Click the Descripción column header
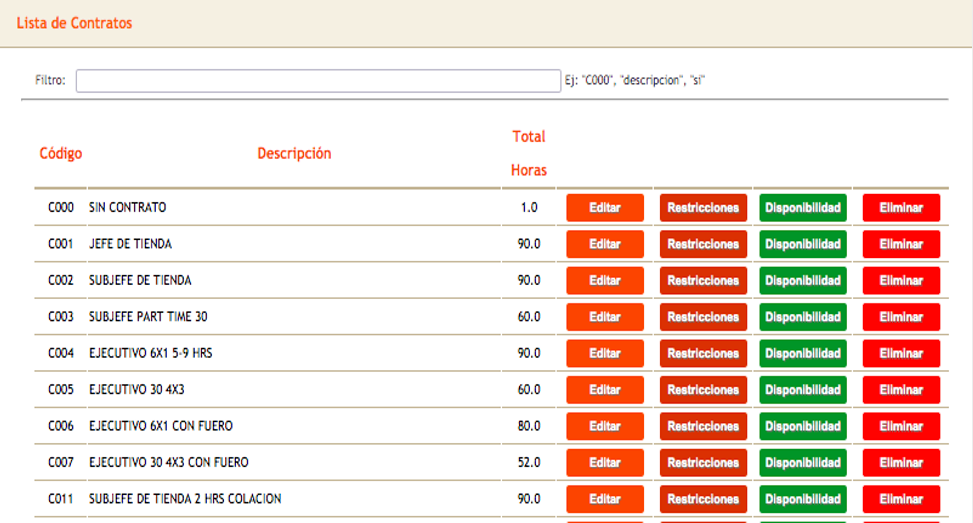Image resolution: width=973 pixels, height=523 pixels. click(x=294, y=154)
